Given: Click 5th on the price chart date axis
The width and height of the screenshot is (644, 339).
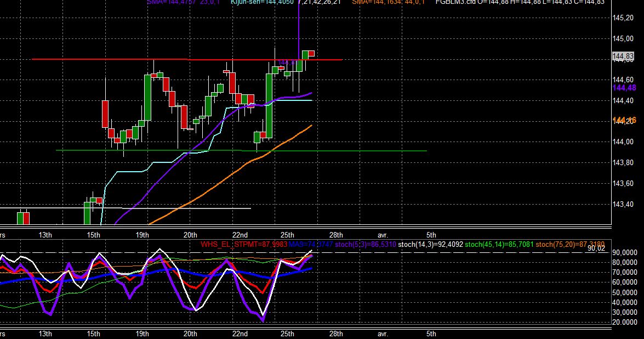Looking at the screenshot, I should [431, 235].
